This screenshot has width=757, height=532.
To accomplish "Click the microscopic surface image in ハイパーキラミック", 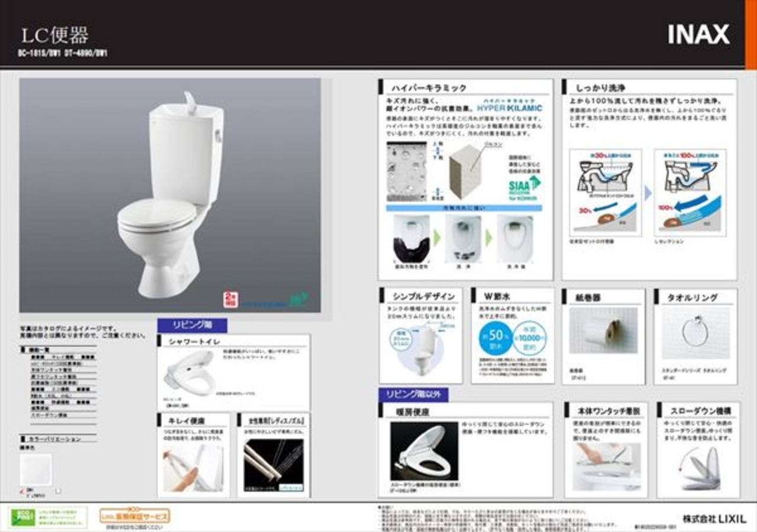I will [x=406, y=171].
